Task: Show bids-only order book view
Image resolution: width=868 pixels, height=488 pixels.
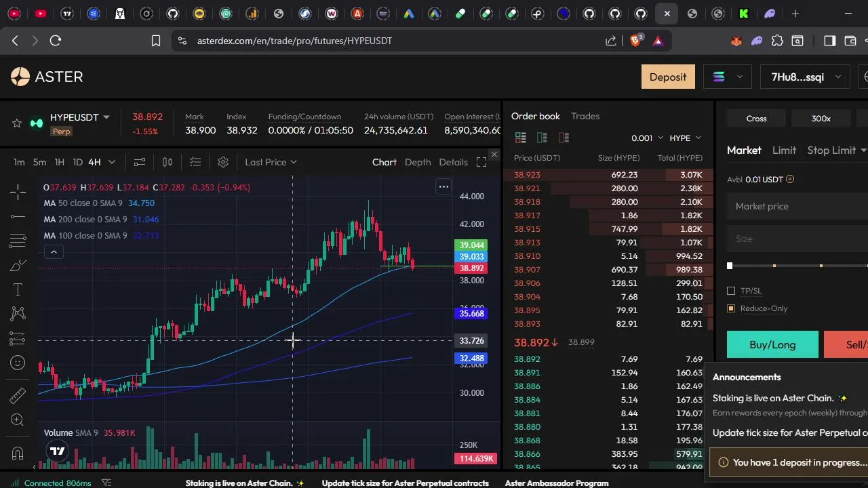Action: click(x=542, y=138)
